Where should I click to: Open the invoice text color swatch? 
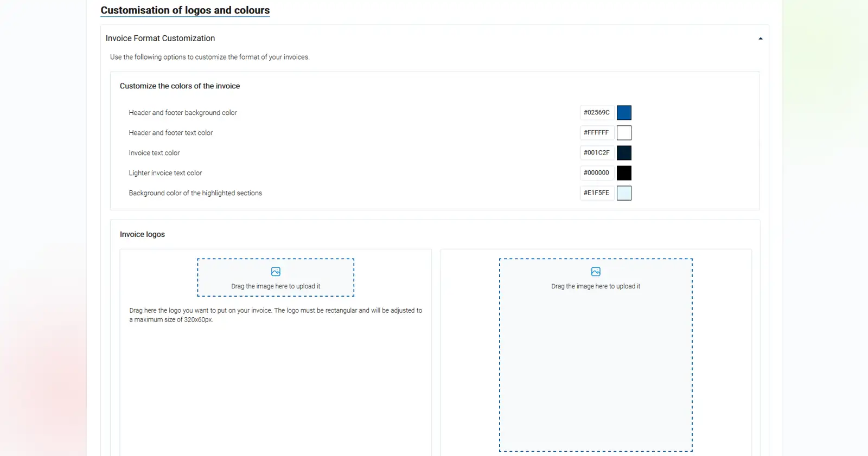(624, 153)
